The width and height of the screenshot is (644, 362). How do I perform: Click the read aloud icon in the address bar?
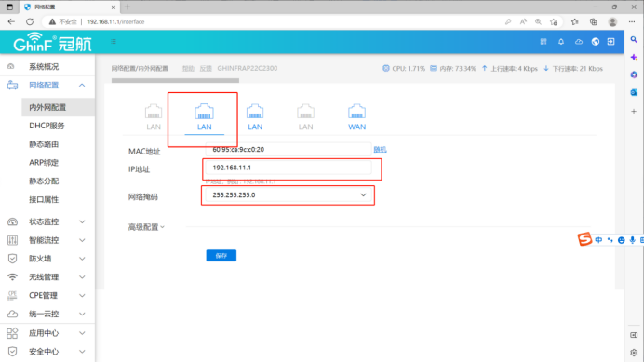pyautogui.click(x=523, y=21)
